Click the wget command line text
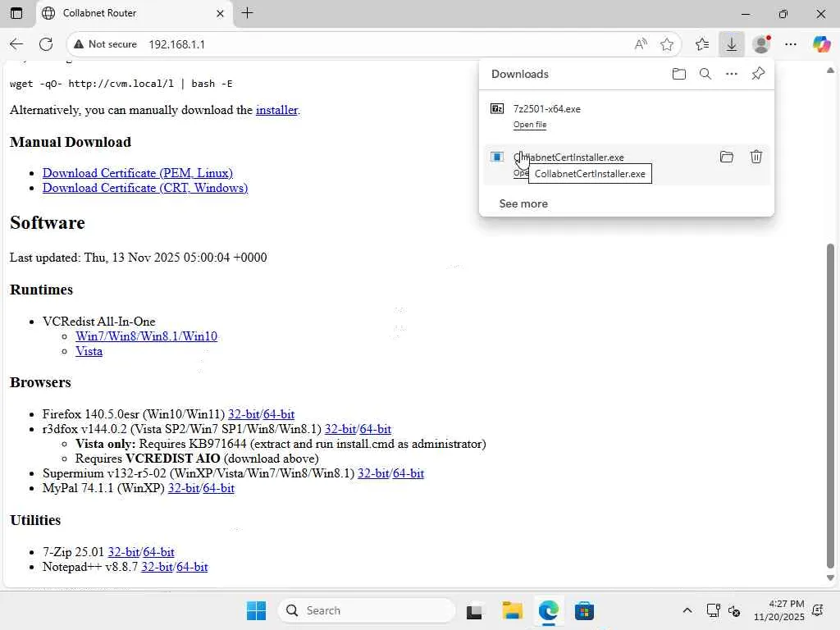This screenshot has width=840, height=630. 121,84
